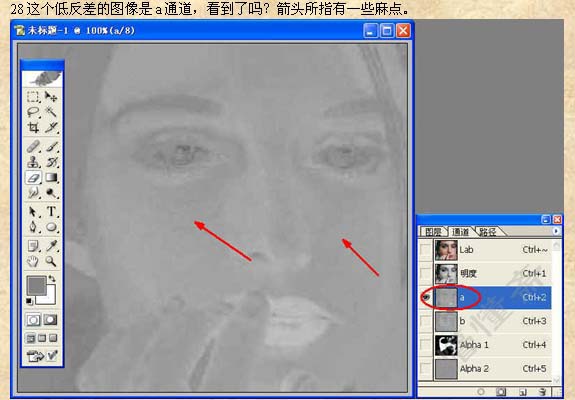Select the Rectangular Marquee tool
Image resolution: width=575 pixels, height=400 pixels.
click(x=33, y=96)
